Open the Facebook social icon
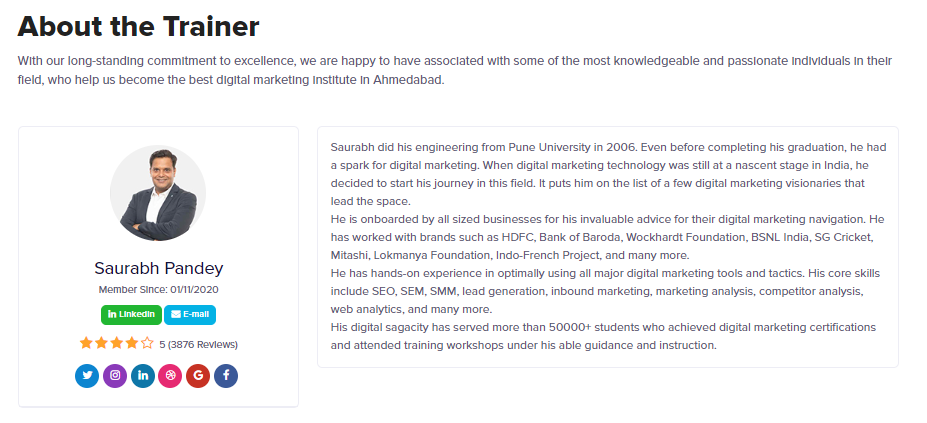This screenshot has width=927, height=423. [226, 376]
